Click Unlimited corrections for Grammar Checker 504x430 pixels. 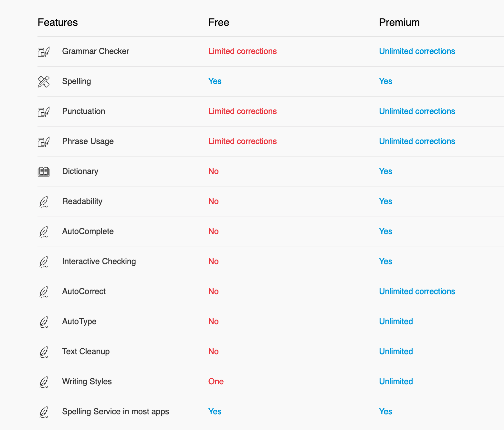pyautogui.click(x=417, y=51)
